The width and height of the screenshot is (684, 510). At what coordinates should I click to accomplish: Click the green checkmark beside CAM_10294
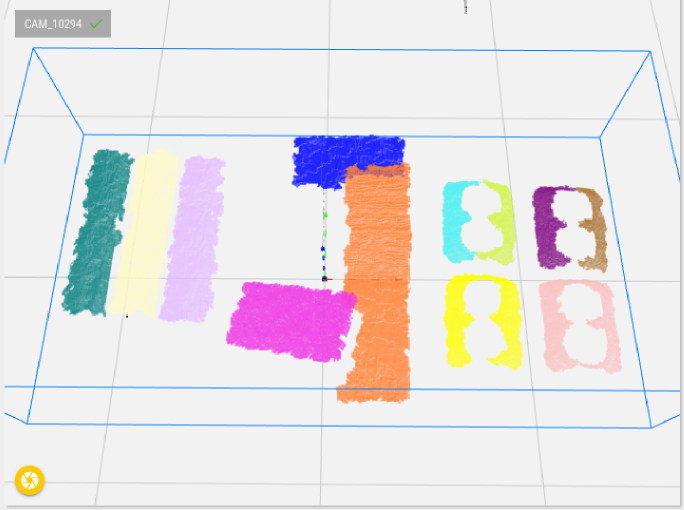96,24
